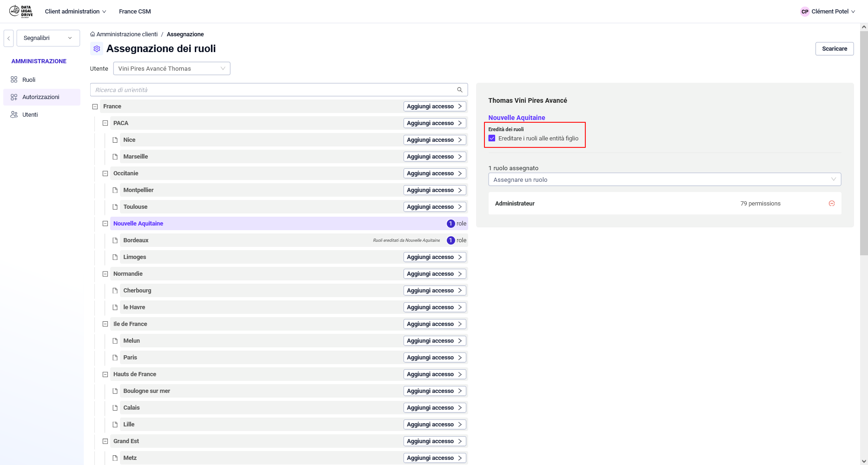The width and height of the screenshot is (868, 465).
Task: Click the document icon next to Nice
Action: pos(115,140)
